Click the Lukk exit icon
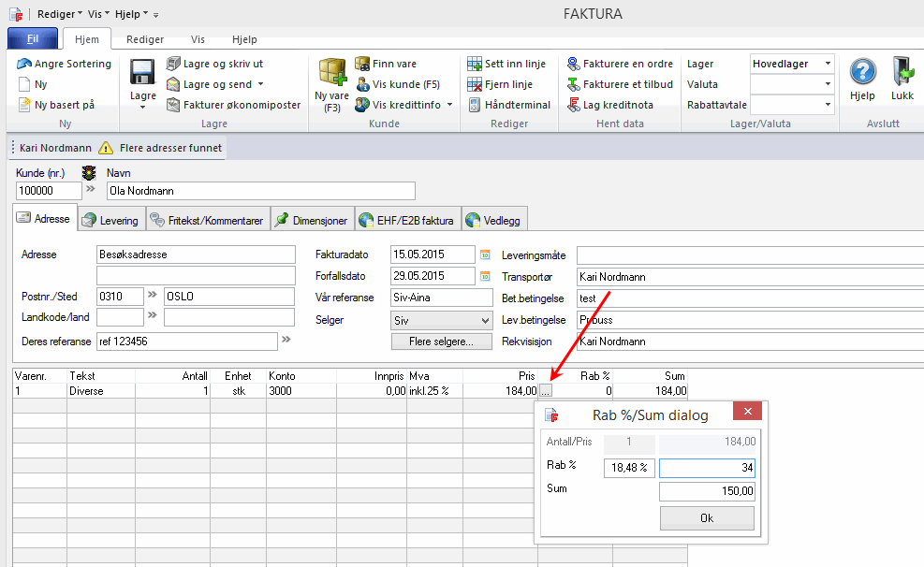Image resolution: width=924 pixels, height=567 pixels. point(902,73)
